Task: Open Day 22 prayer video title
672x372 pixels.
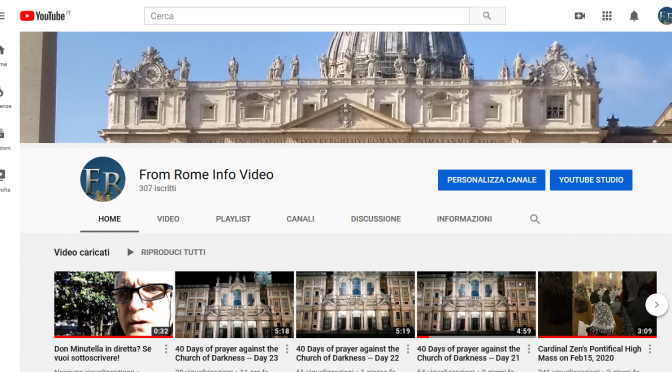Action: [x=348, y=354]
